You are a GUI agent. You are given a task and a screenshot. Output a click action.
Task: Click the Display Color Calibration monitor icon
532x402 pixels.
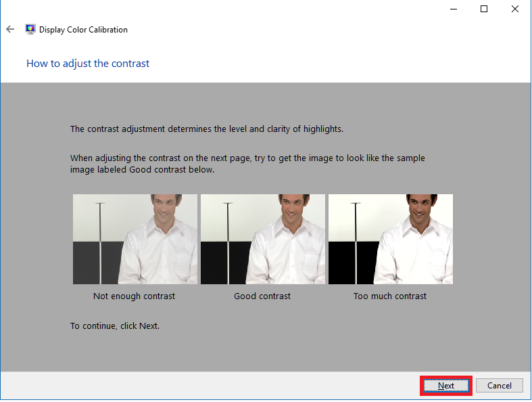tap(30, 29)
